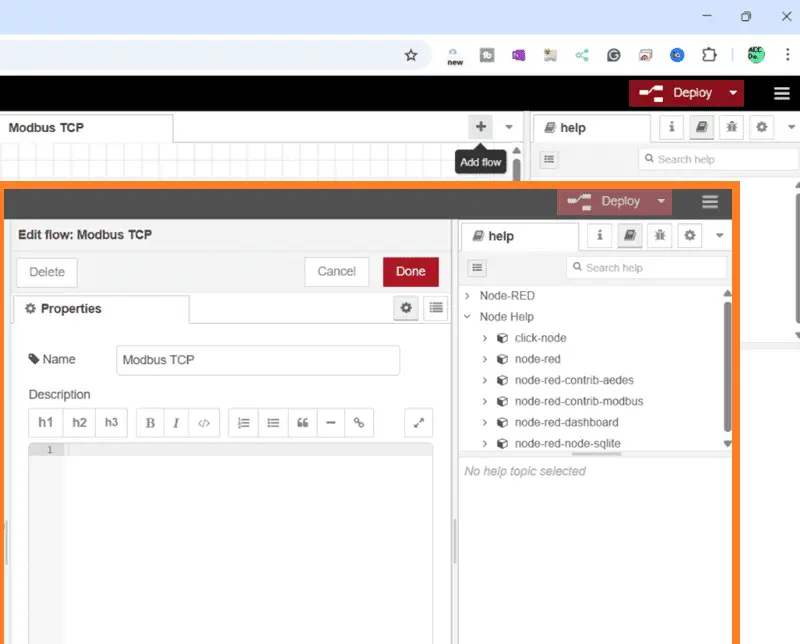Click the share-nodes extension icon

tap(582, 55)
